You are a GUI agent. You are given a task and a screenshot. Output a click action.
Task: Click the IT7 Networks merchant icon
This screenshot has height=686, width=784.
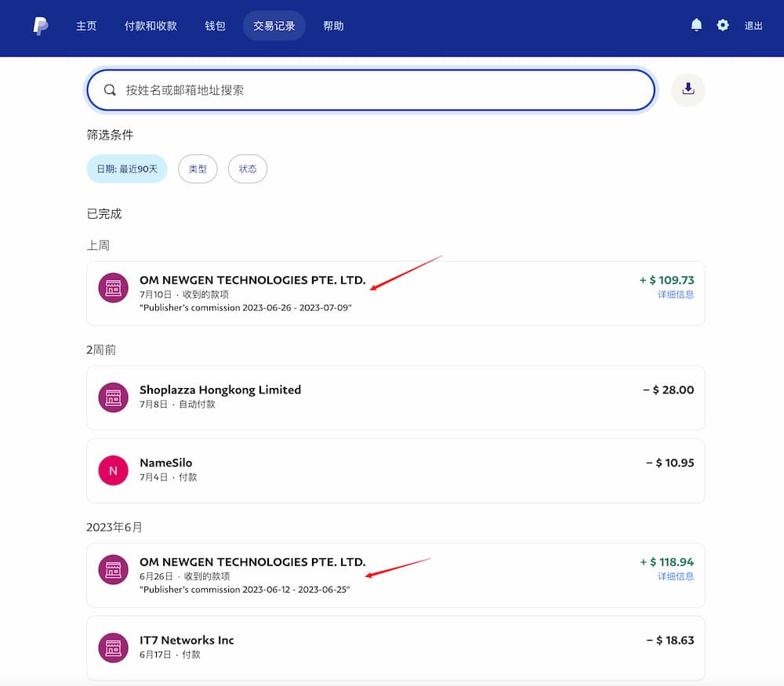coord(113,648)
